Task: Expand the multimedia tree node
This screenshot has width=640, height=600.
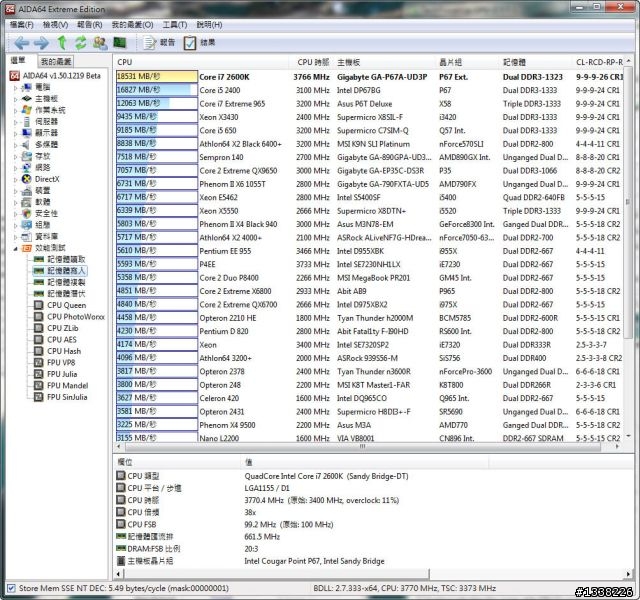Action: pyautogui.click(x=16, y=144)
